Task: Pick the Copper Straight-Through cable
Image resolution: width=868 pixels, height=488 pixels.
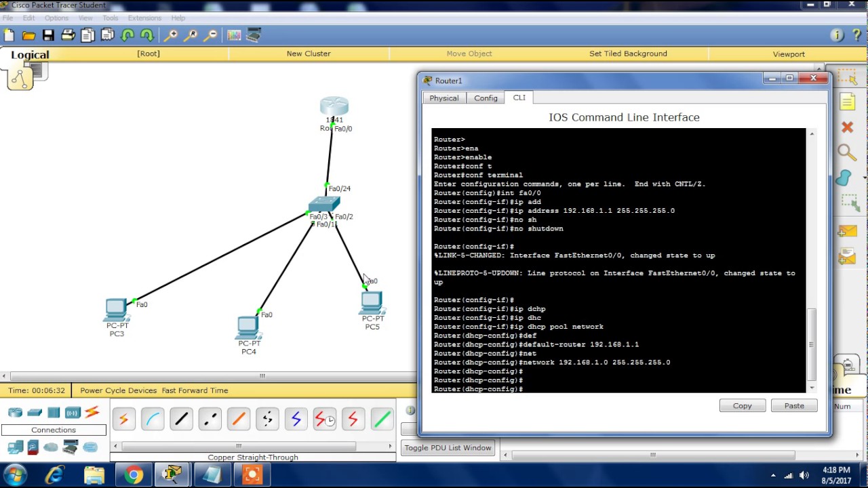Action: [181, 420]
